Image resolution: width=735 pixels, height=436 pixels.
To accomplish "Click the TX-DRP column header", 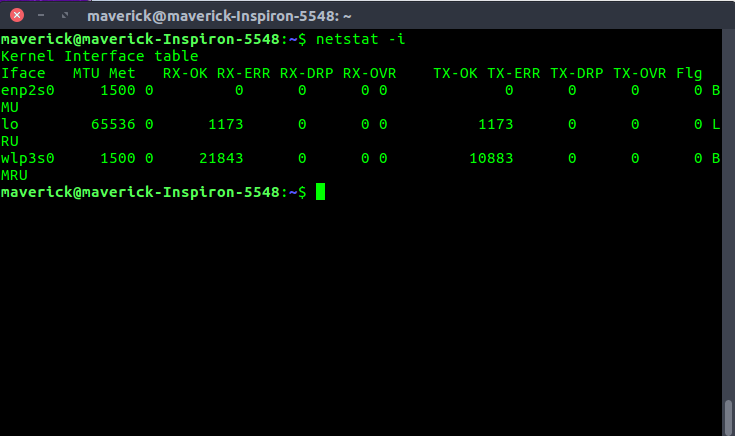I will coord(577,74).
